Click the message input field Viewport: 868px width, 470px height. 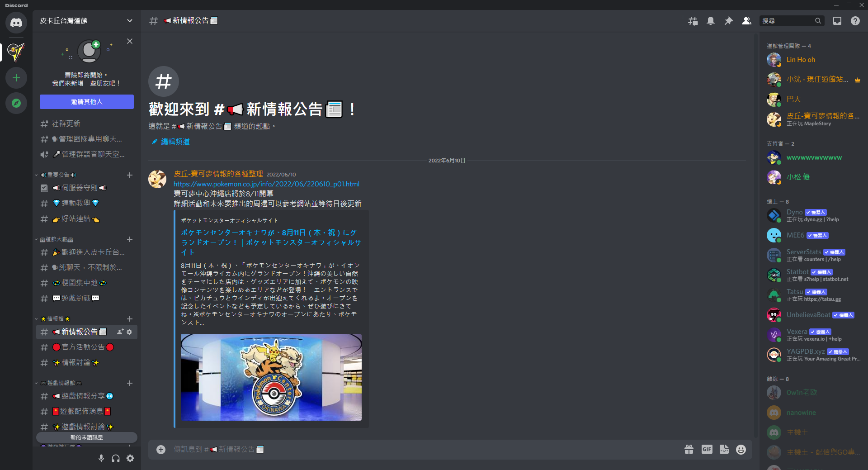[x=407, y=449]
